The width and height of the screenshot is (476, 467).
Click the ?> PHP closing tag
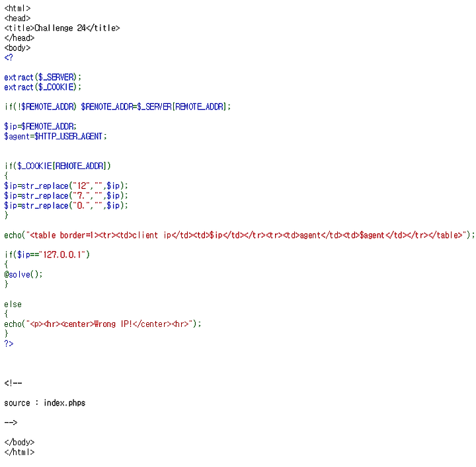point(9,343)
